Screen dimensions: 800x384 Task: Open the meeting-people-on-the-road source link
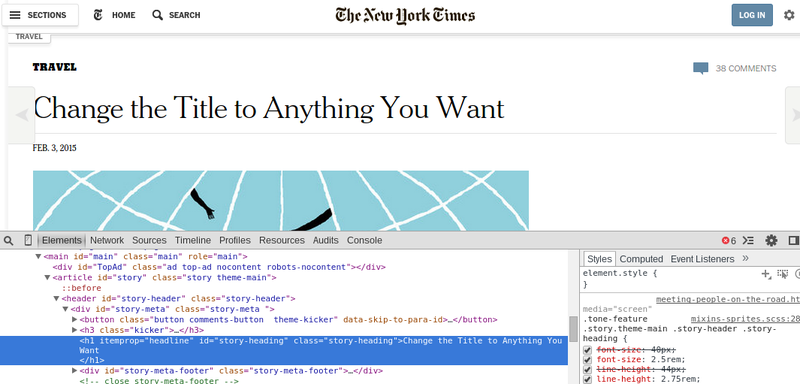coord(728,299)
